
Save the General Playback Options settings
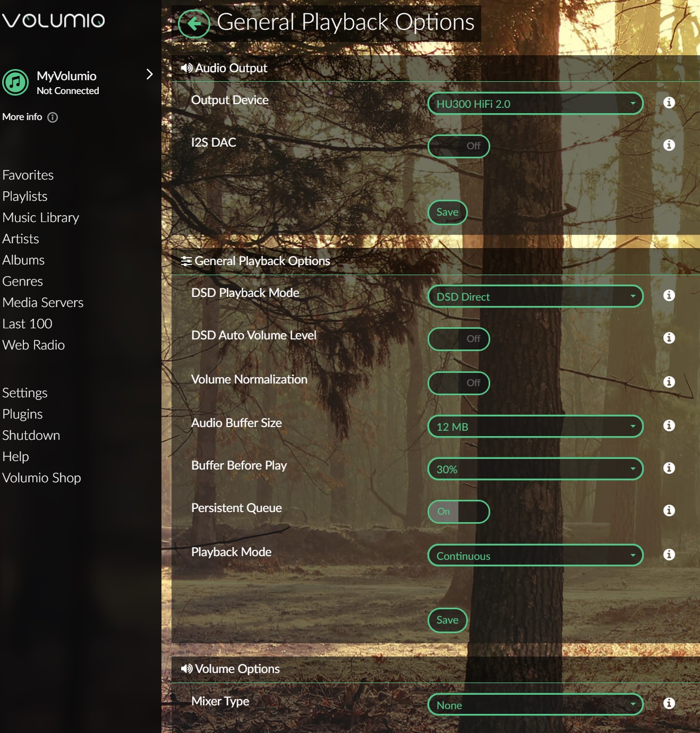point(448,620)
